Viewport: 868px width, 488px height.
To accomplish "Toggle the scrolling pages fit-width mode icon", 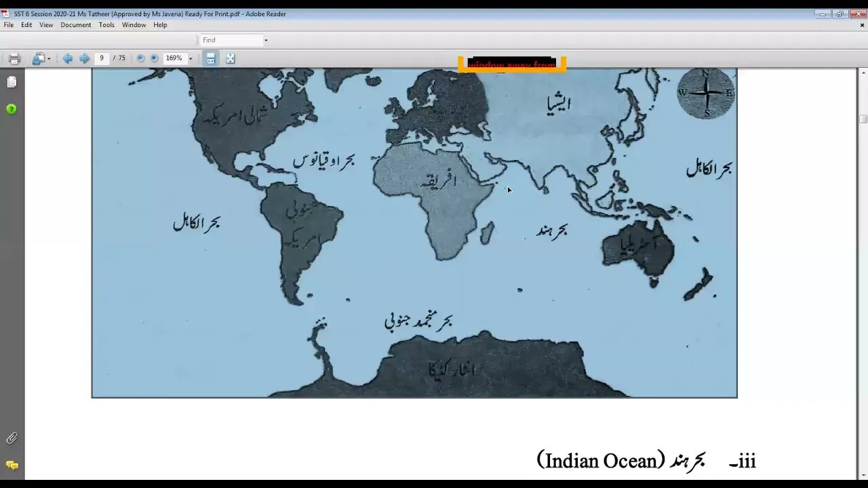I will click(x=211, y=59).
